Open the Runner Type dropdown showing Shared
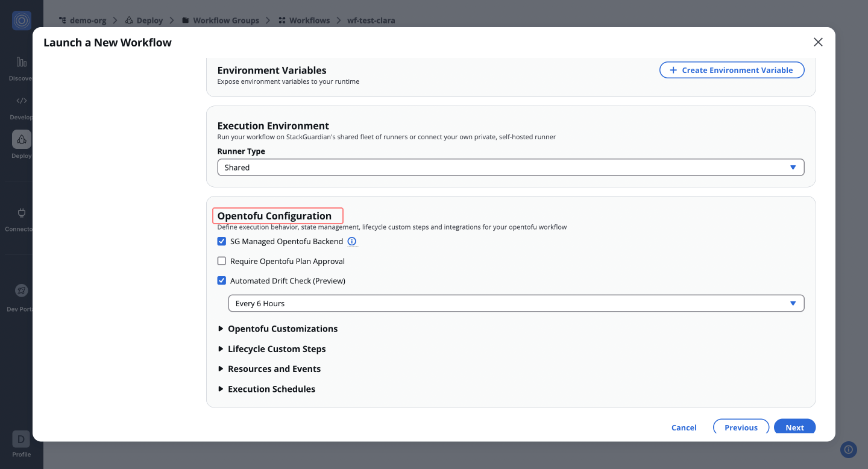The height and width of the screenshot is (469, 868). [511, 168]
